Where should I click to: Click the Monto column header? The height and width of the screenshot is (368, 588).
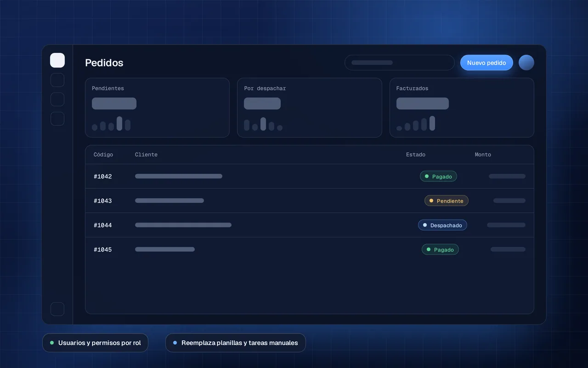(483, 155)
